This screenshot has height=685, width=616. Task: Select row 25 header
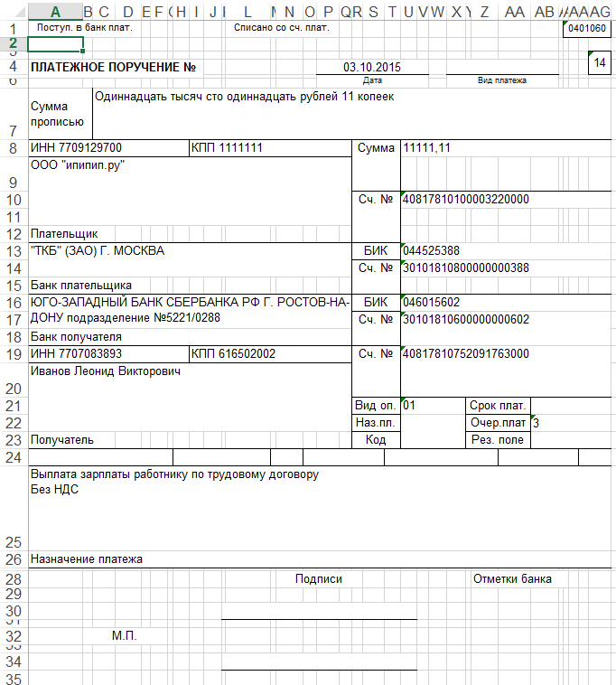14,509
